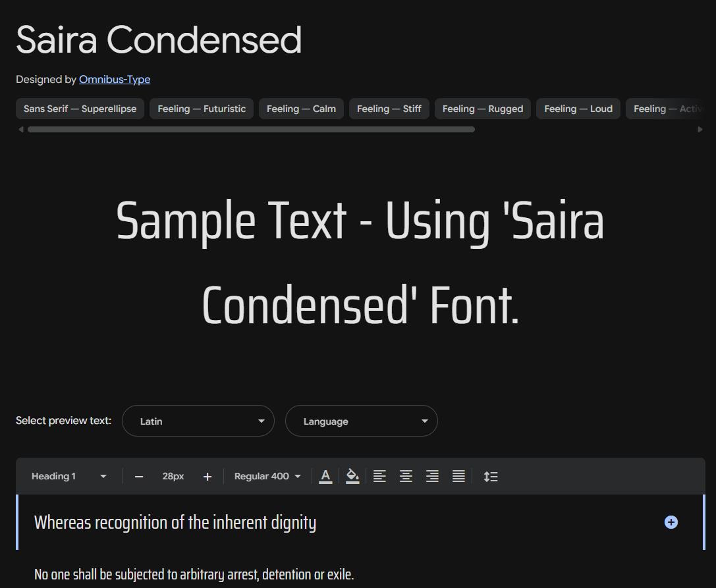Viewport: 716px width, 588px height.
Task: Click the blue plus icon on heading row
Action: click(671, 522)
